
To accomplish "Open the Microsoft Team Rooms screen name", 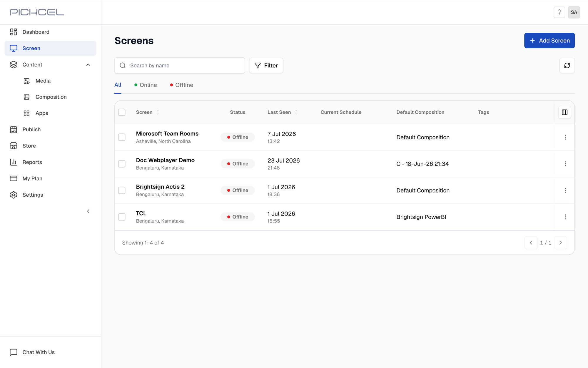I will (167, 134).
